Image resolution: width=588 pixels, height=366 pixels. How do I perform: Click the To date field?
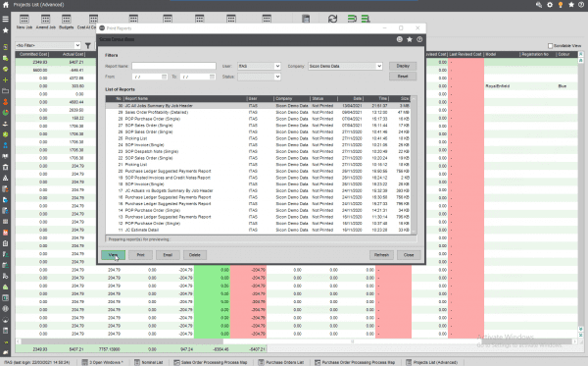point(198,77)
